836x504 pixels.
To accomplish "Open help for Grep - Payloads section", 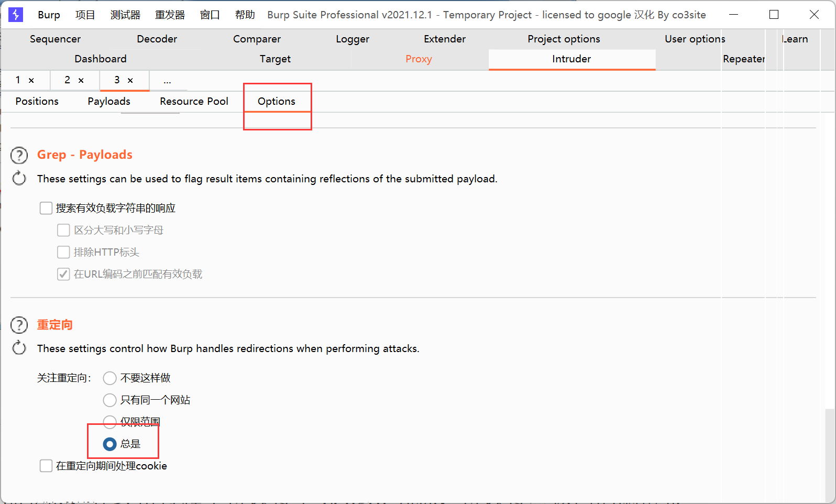I will pos(19,155).
